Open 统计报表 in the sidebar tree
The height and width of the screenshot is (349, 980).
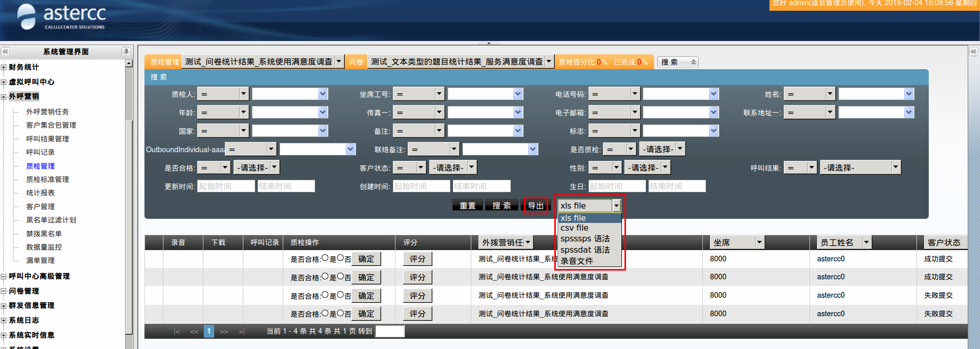point(40,193)
